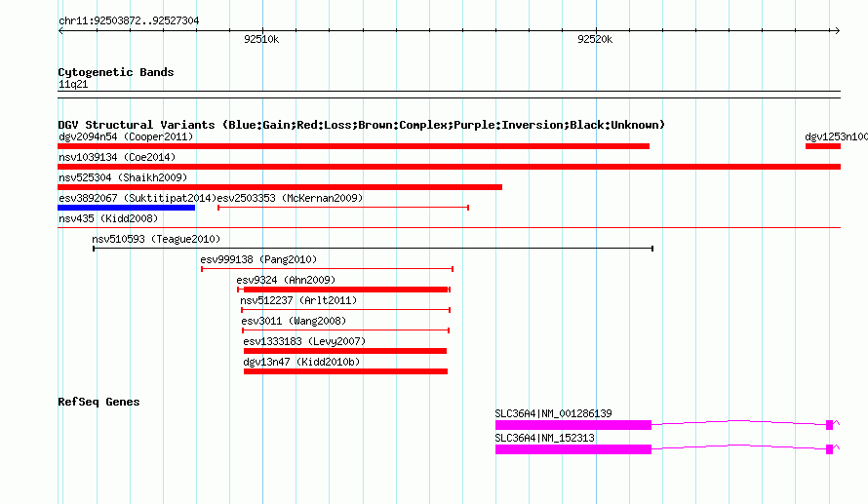Click the 92510k ruler tick label
Viewport: 868px width, 504px height.
[x=261, y=39]
